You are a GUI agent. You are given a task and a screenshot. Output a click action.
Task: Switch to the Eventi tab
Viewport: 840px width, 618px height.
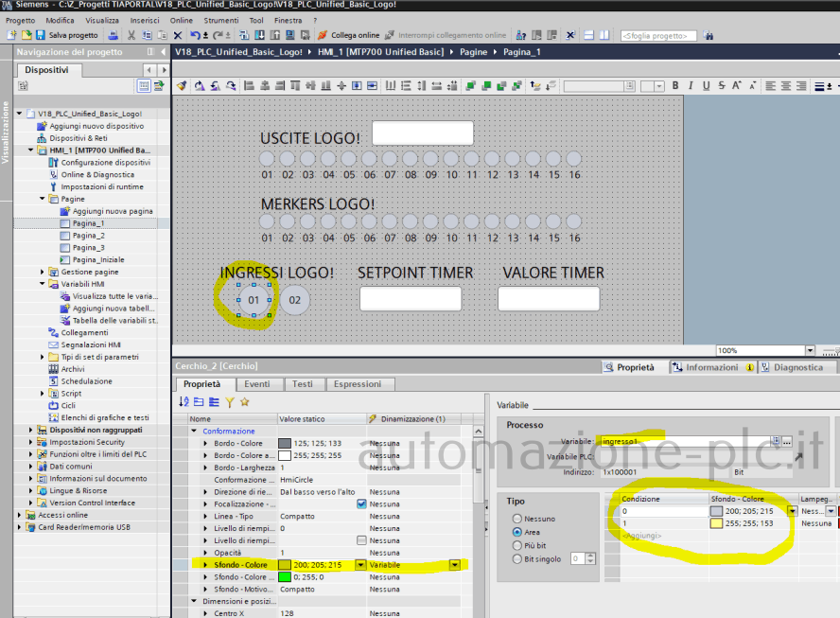point(257,384)
